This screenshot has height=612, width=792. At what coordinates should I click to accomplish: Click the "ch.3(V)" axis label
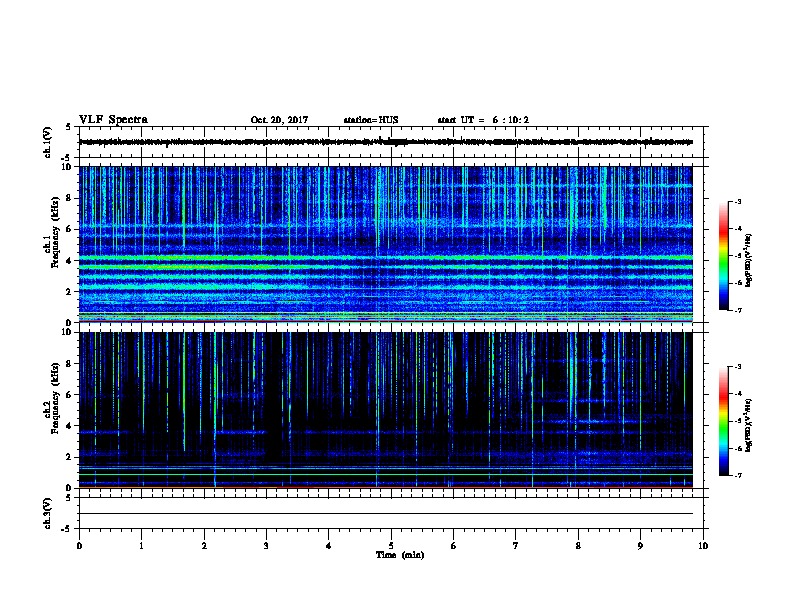point(48,513)
